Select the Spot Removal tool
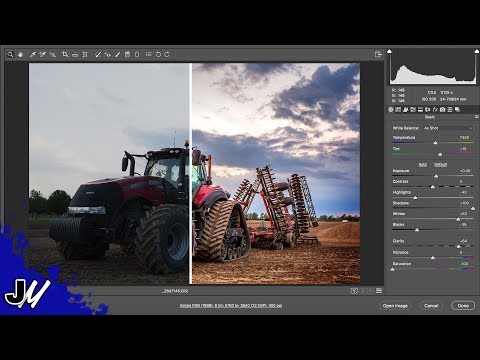The width and height of the screenshot is (480, 360). click(97, 54)
